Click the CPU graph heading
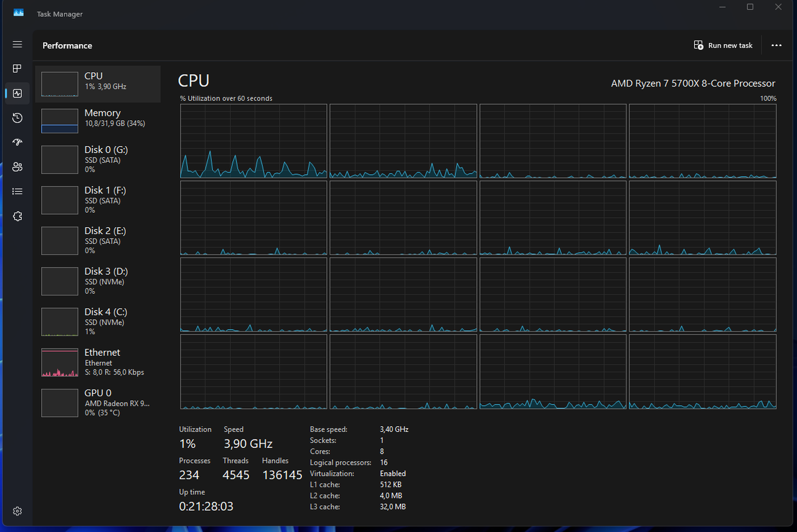This screenshot has width=797, height=532. pyautogui.click(x=194, y=80)
